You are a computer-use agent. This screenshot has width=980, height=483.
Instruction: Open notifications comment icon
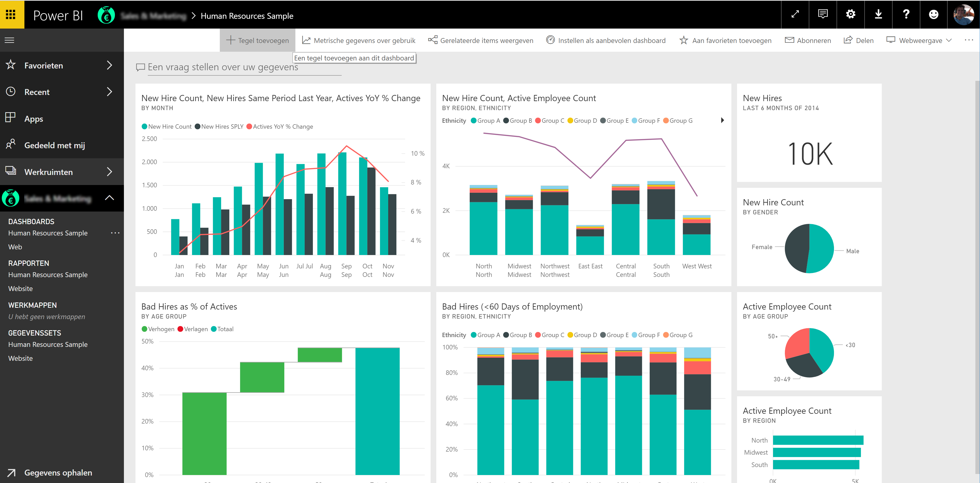pos(822,14)
